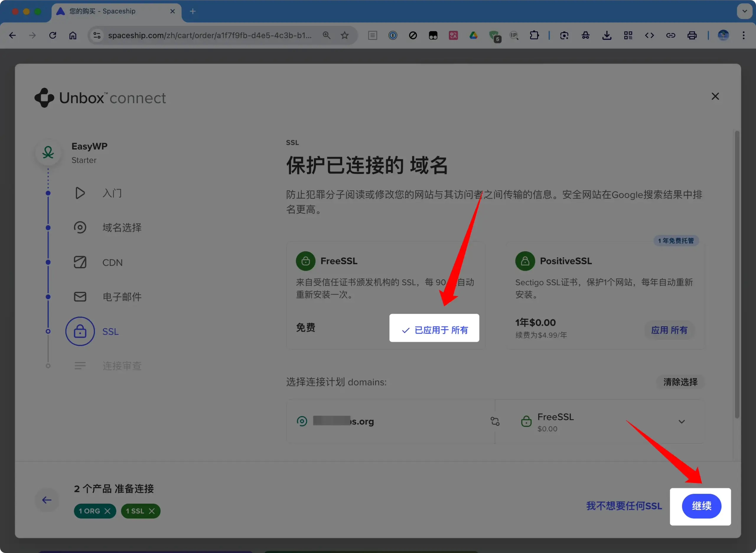Open the downloads arrow icon
756x553 pixels.
point(607,35)
